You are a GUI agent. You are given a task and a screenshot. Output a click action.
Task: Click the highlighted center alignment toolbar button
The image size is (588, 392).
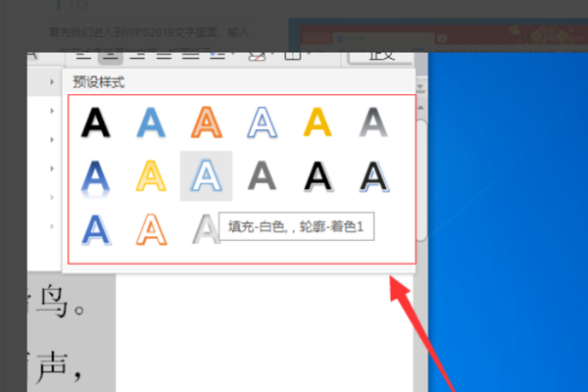tap(110, 57)
